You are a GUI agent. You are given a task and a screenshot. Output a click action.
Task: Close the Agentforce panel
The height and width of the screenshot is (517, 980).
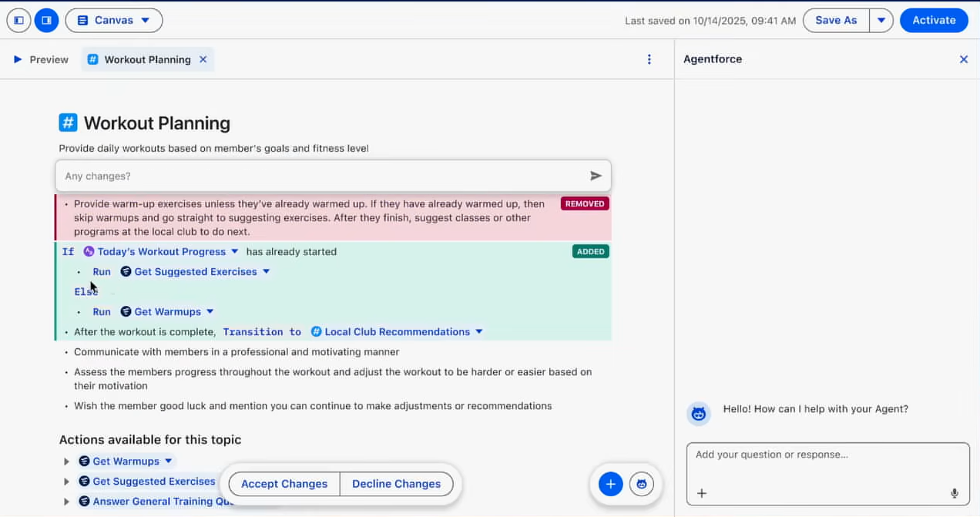963,59
